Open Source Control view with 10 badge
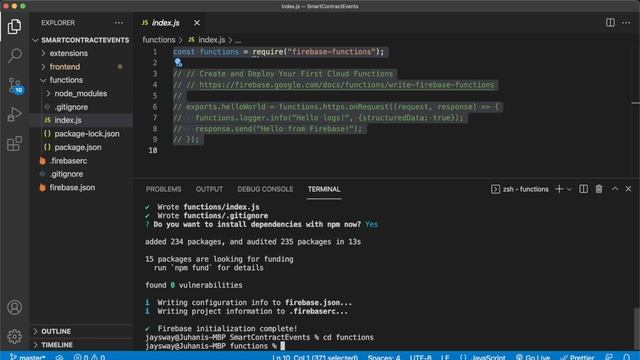640x360 pixels. point(15,86)
